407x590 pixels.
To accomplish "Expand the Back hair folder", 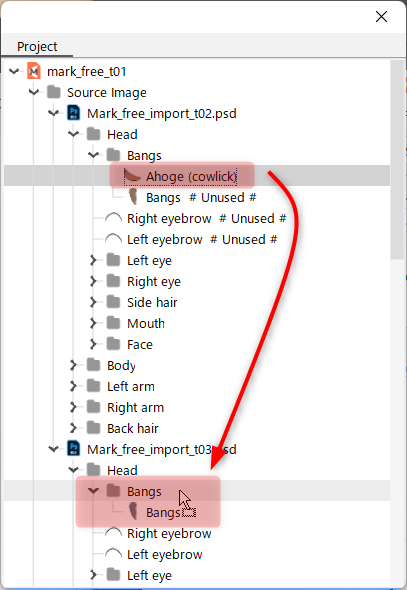I will 73,428.
